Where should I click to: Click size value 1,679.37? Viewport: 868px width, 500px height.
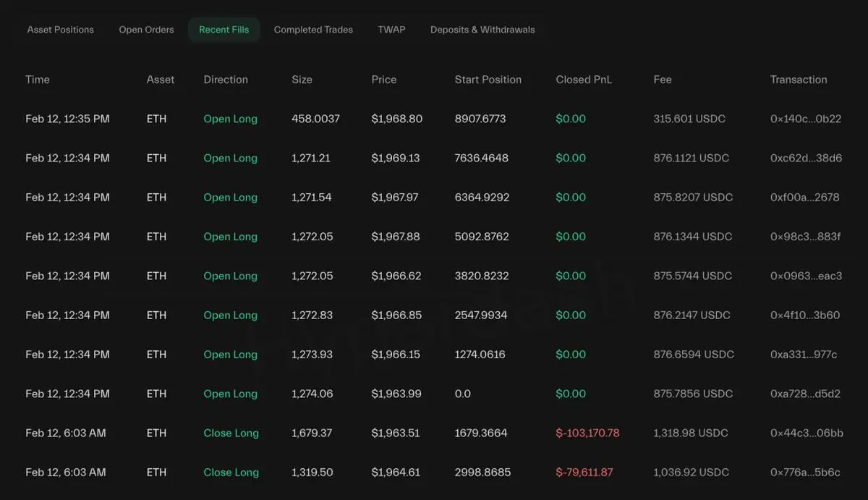(312, 433)
